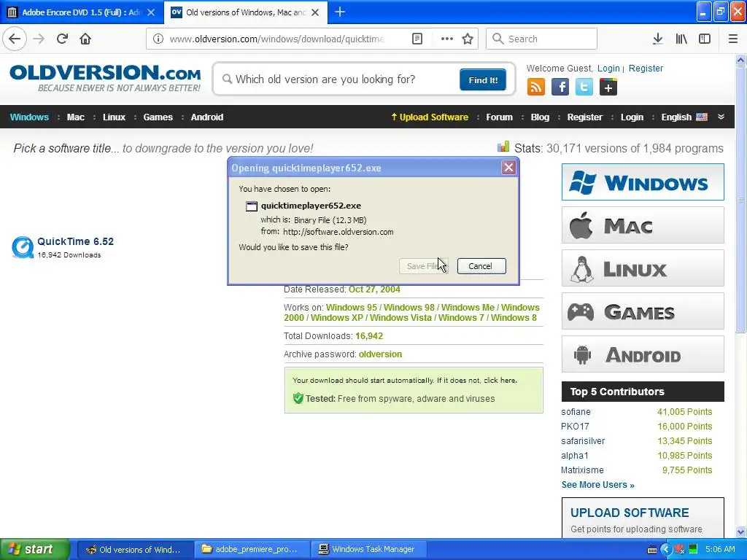Screen dimensions: 747x560
Task: Click the Find It! button
Action: pos(483,79)
